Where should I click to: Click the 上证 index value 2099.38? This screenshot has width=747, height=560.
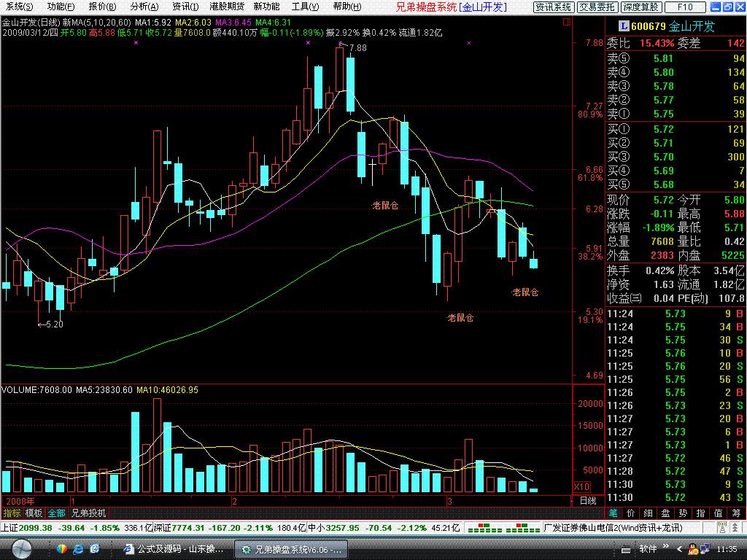pos(35,528)
